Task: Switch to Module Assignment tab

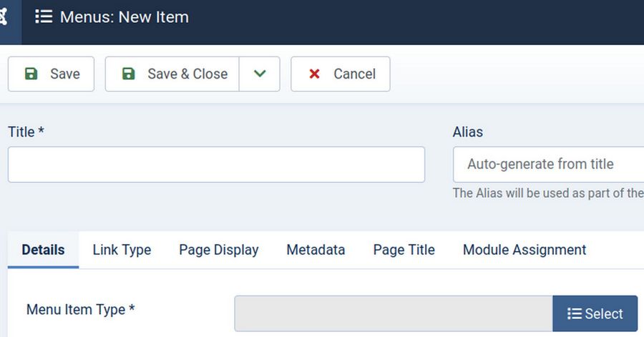Action: (525, 250)
